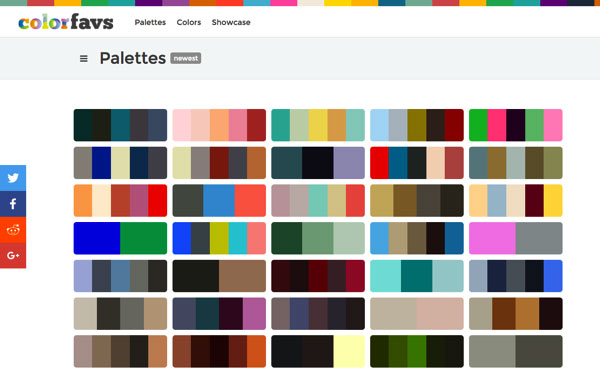The image size is (600, 371).
Task: Select the lavender swatch in teal-black-lavender palette
Action: coord(349,163)
